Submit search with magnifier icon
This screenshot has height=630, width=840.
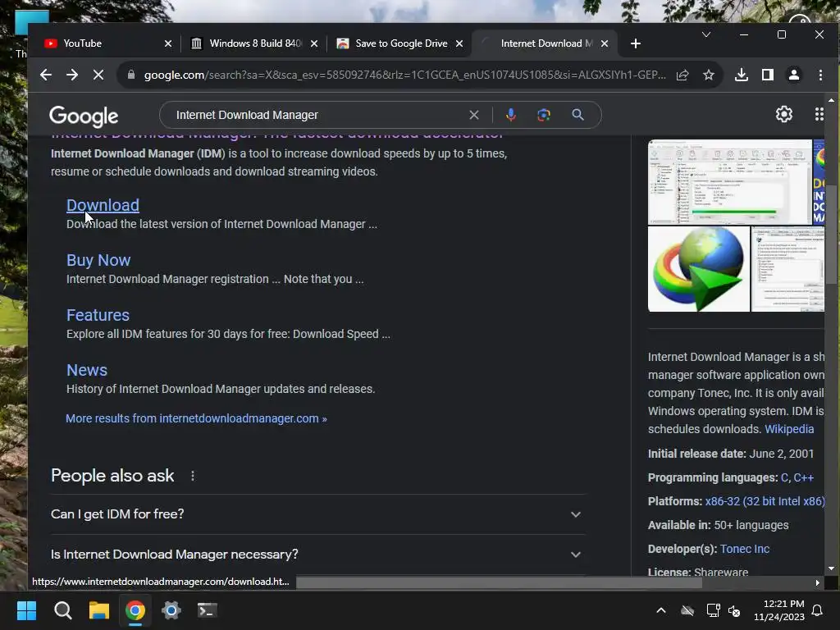pyautogui.click(x=577, y=115)
